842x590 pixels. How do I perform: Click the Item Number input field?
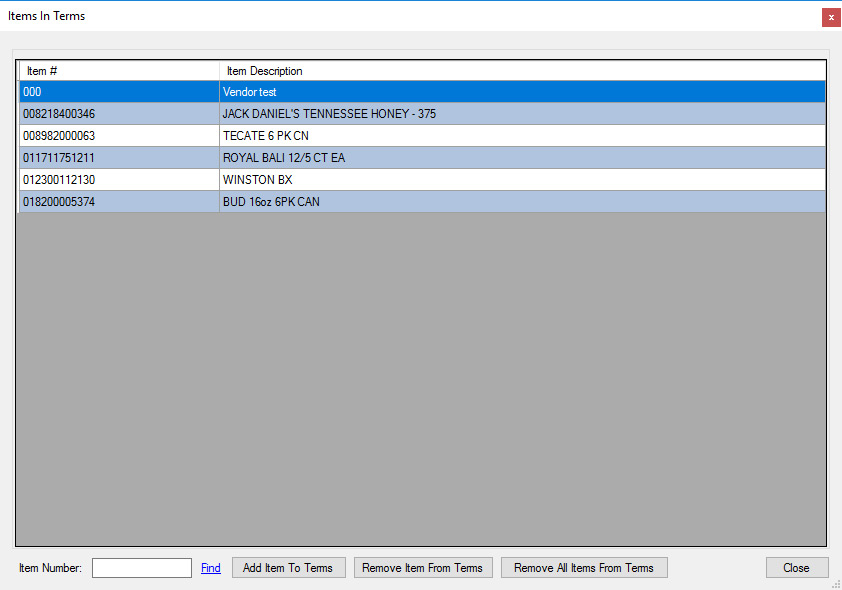(142, 568)
